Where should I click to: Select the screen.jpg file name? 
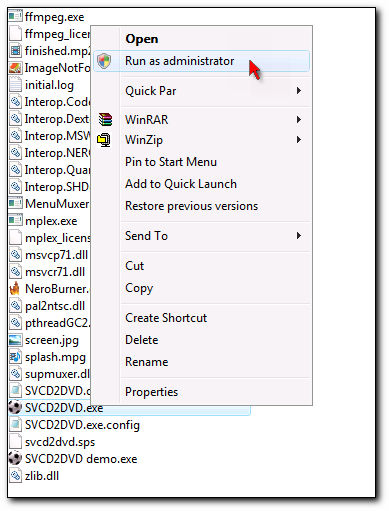coord(52,340)
